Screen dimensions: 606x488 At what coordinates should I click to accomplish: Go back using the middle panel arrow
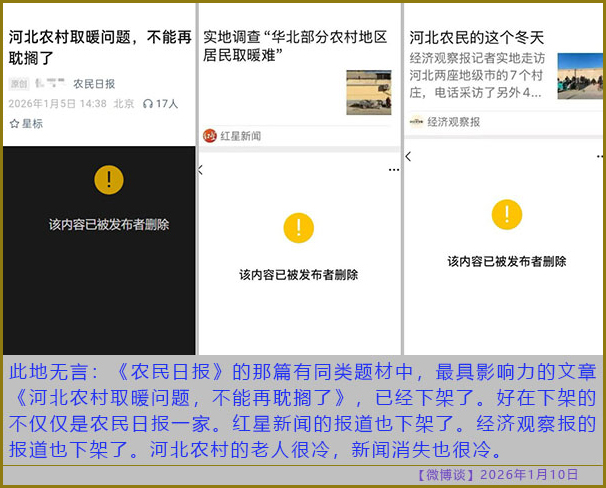coord(201,170)
